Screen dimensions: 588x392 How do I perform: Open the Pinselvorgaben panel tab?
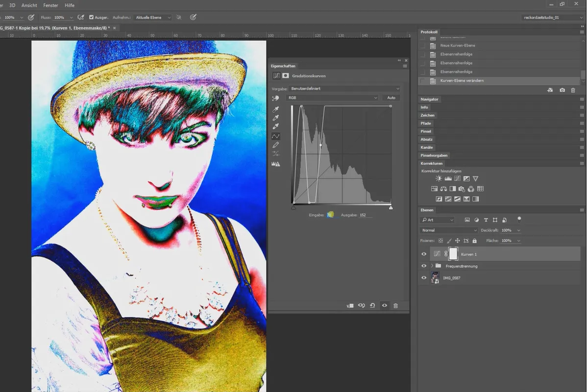[434, 155]
